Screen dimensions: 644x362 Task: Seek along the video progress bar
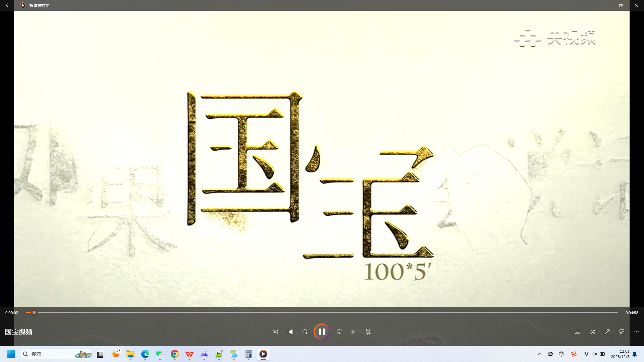coord(322,312)
